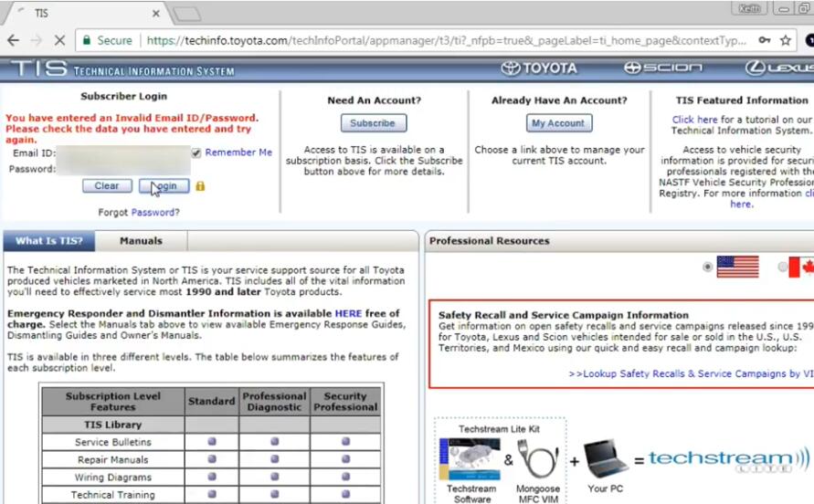Select the United States flag
The image size is (814, 504).
737,267
